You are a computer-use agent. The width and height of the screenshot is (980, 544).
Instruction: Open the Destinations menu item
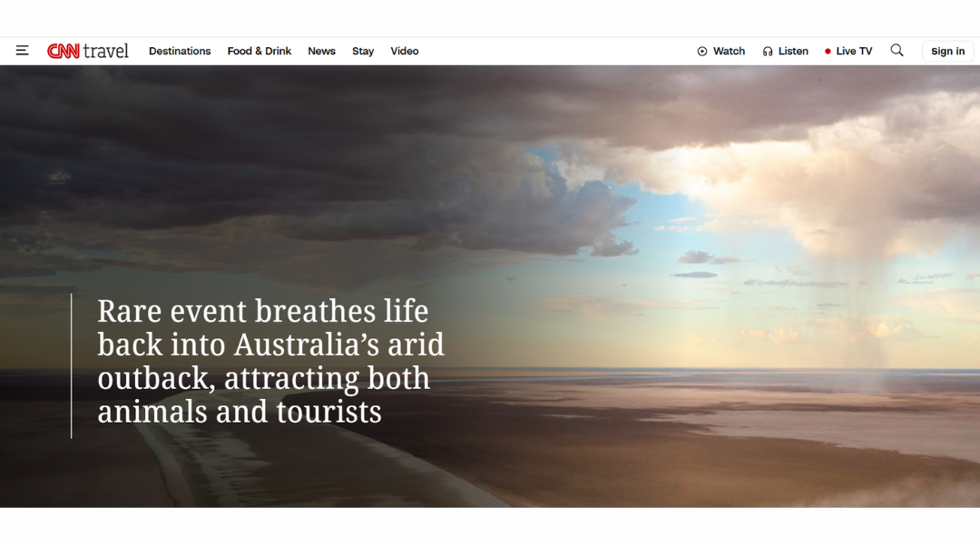[180, 51]
